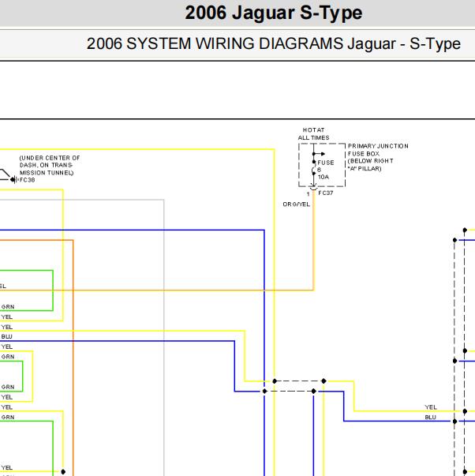Click the "BLU" label at the left edge
Screen dimensions: 475x476
[x=6, y=336]
